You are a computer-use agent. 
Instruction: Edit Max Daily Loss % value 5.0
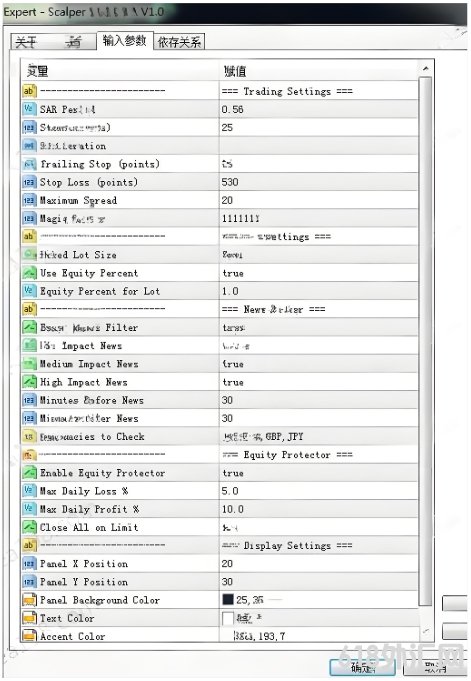[318, 491]
